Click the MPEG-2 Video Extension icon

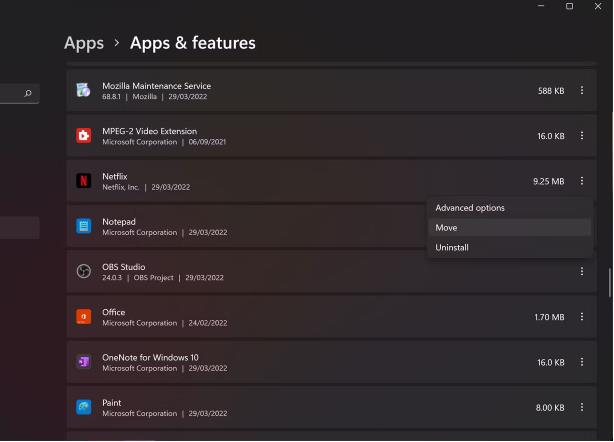83,136
